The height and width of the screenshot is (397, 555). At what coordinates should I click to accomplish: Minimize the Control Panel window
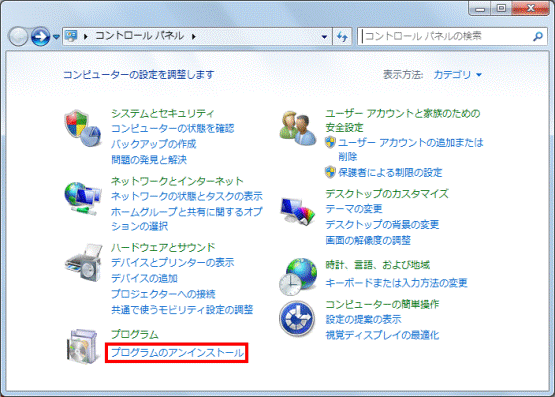(x=480, y=8)
